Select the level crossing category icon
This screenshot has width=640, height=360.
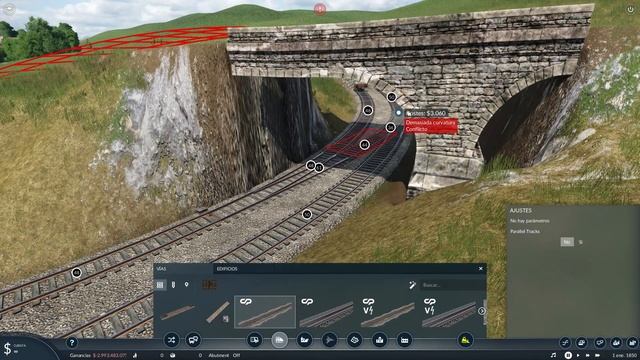(209, 284)
